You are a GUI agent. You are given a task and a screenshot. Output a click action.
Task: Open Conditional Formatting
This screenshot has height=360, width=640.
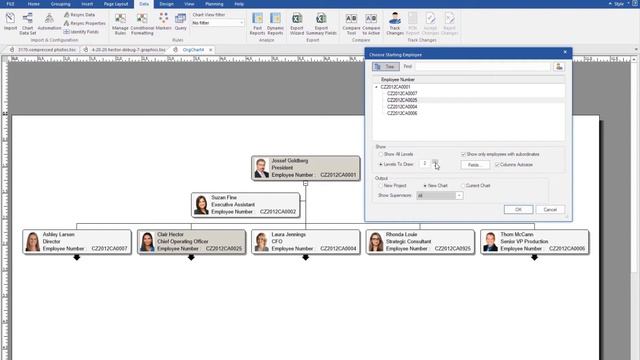pyautogui.click(x=142, y=23)
